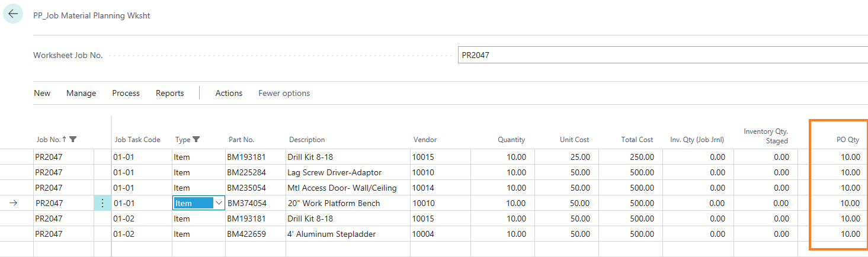This screenshot has height=257, width=868.
Task: Open the Process menu
Action: click(126, 93)
